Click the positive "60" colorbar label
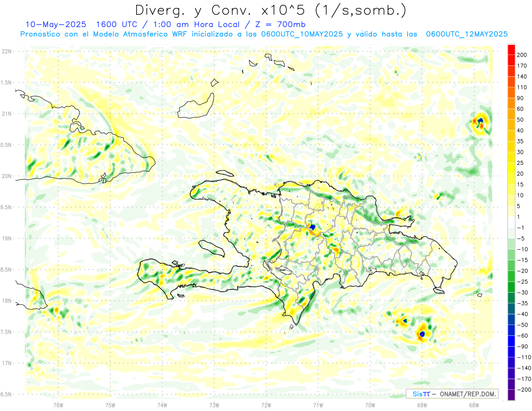This screenshot has width=532, height=411. (520, 109)
